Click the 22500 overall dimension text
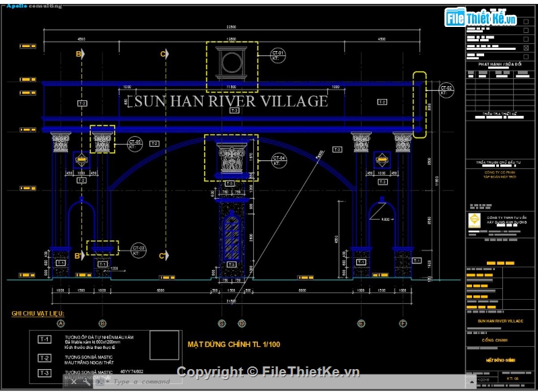Image resolution: width=538 pixels, height=392 pixels. tap(232, 27)
